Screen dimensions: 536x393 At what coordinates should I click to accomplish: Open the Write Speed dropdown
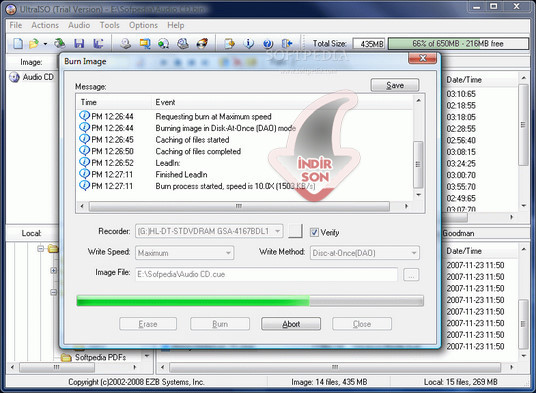(228, 253)
